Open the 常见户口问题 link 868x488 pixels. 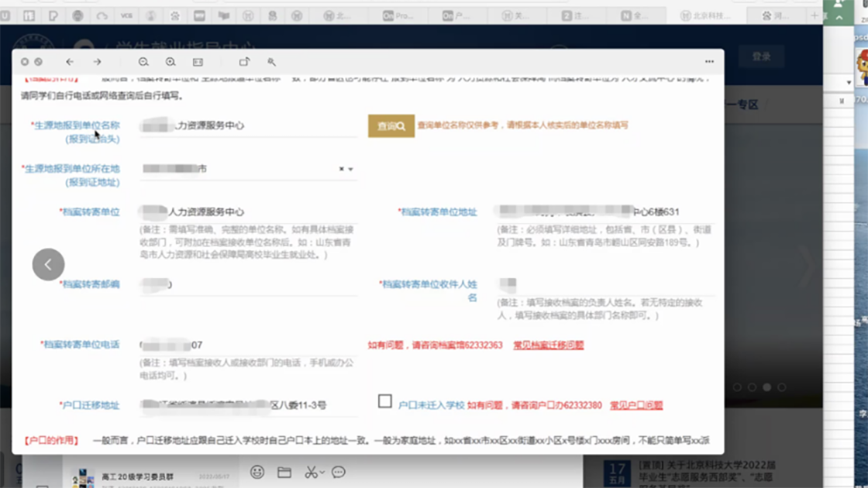[x=636, y=405]
